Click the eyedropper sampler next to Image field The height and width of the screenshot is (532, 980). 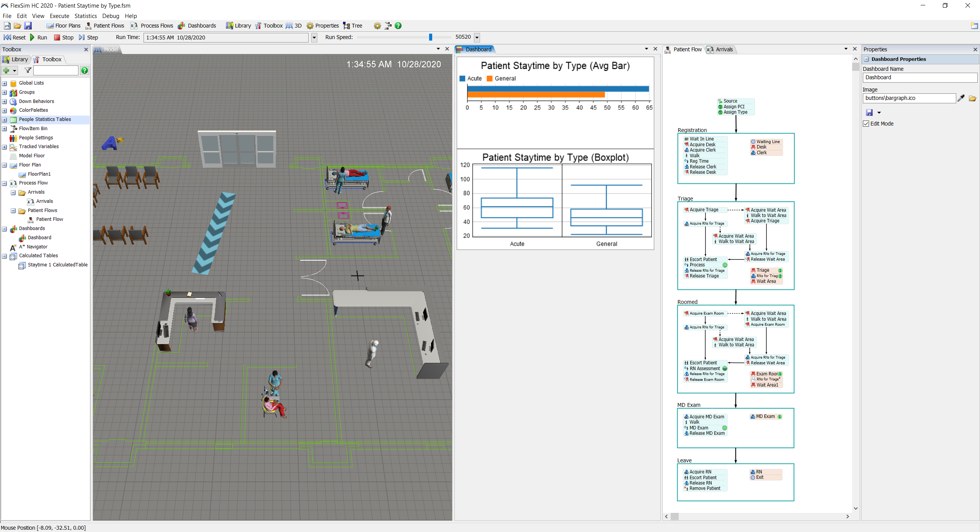[961, 98]
